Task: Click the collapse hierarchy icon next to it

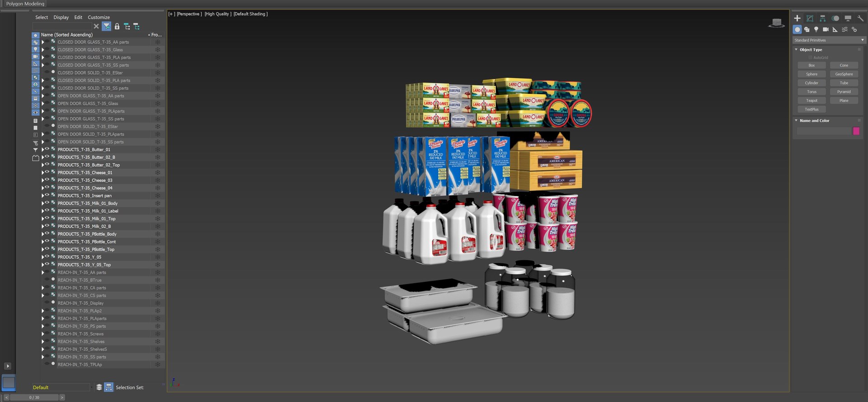Action: click(x=137, y=27)
